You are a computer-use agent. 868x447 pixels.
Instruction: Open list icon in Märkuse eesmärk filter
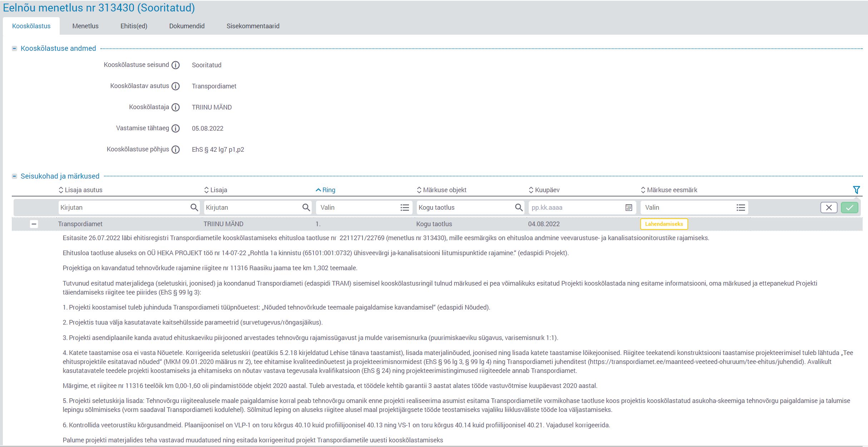[x=741, y=208]
